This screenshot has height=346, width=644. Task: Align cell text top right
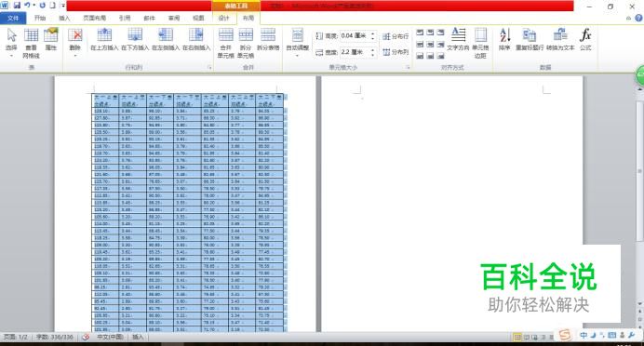tap(440, 32)
